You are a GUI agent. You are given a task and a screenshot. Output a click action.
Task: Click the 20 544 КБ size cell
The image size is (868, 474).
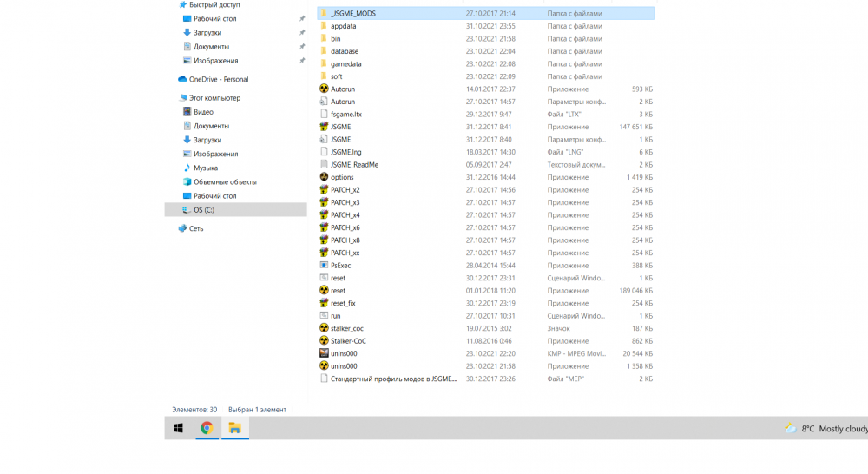click(x=637, y=353)
